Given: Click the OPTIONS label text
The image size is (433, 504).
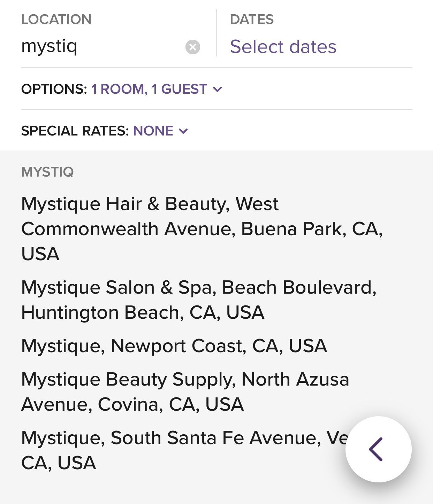Looking at the screenshot, I should 54,89.
